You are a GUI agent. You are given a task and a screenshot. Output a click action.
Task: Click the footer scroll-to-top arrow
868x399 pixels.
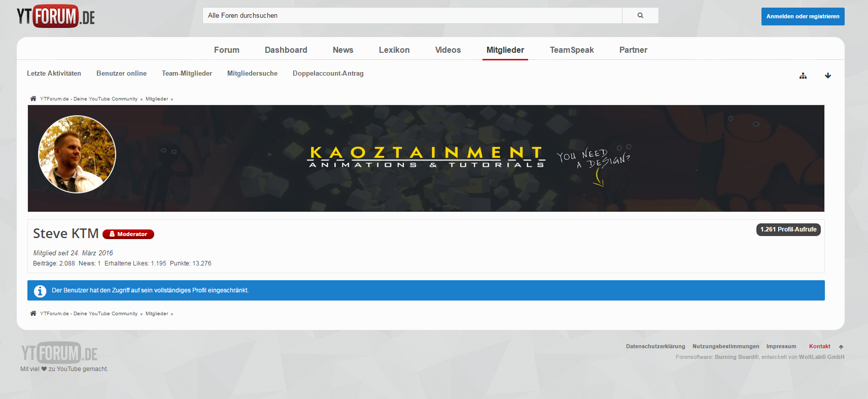coord(841,347)
